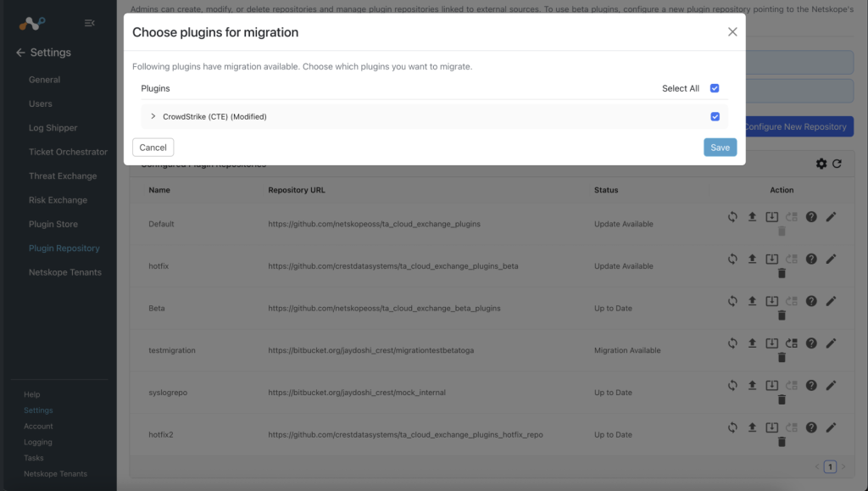Edit the Default repository with pencil icon
Viewport: 868px width, 491px height.
tap(831, 217)
